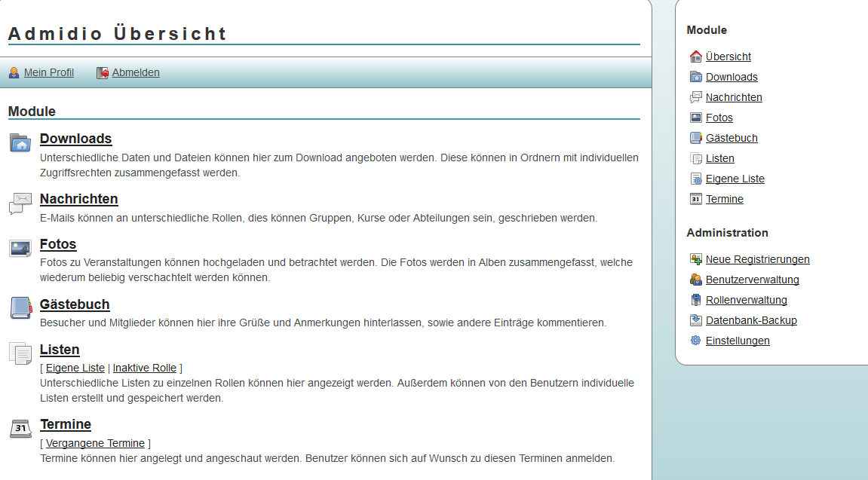The height and width of the screenshot is (480, 868).
Task: Open Benutzerverwaltung in the Administration sidebar
Action: [752, 280]
